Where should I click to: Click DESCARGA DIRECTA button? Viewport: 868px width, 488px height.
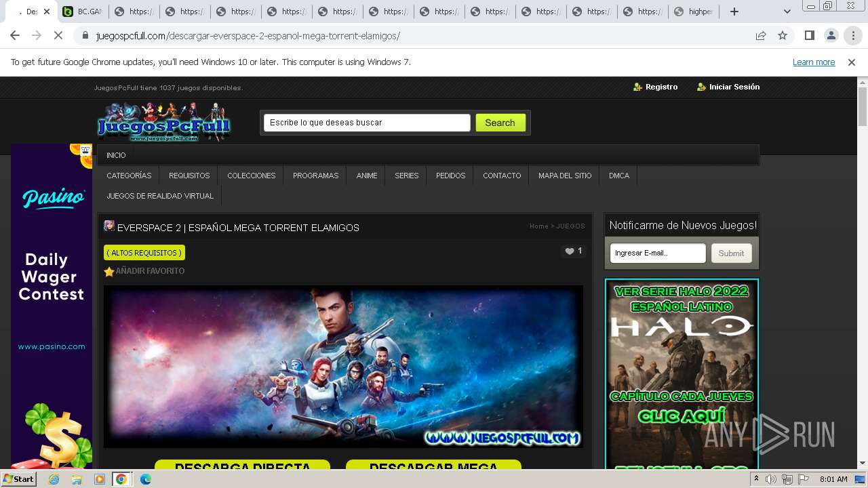[x=242, y=466]
